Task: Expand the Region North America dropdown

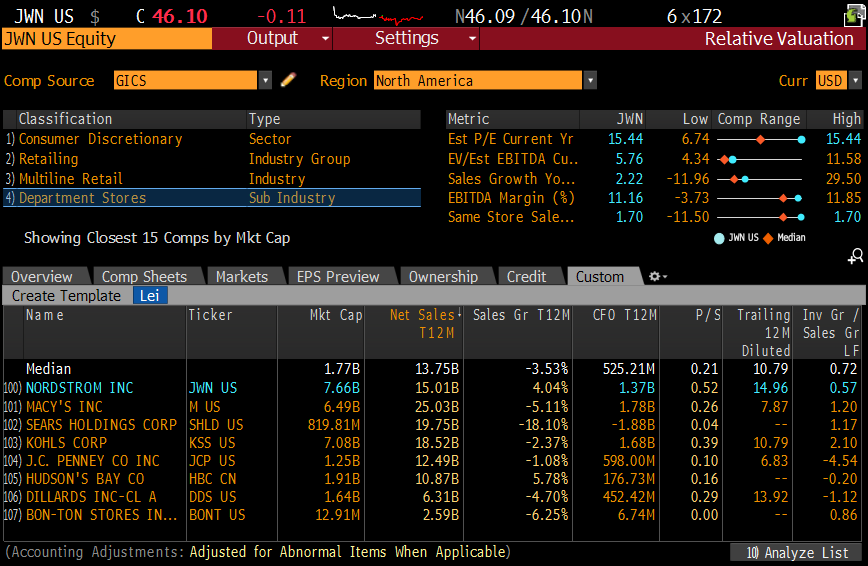Action: [x=590, y=81]
